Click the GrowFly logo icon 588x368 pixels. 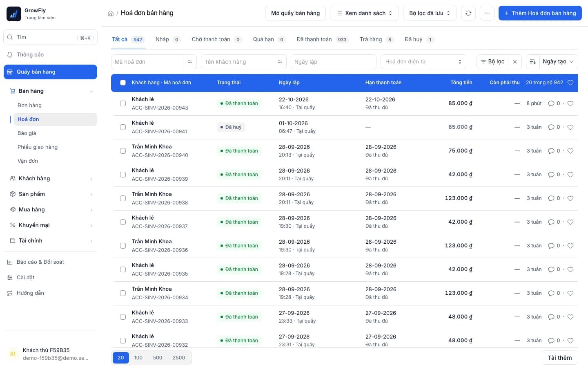point(14,14)
